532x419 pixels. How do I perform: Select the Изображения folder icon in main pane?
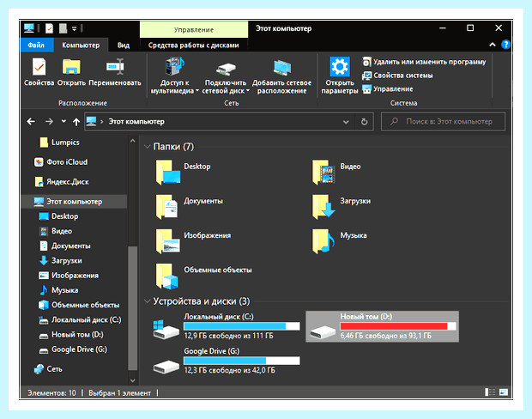coord(167,241)
